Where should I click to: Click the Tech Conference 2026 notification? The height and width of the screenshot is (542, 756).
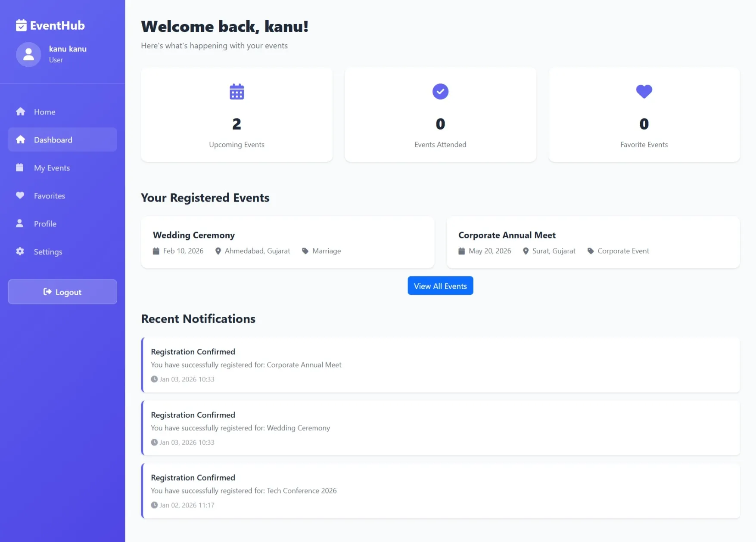coord(440,491)
